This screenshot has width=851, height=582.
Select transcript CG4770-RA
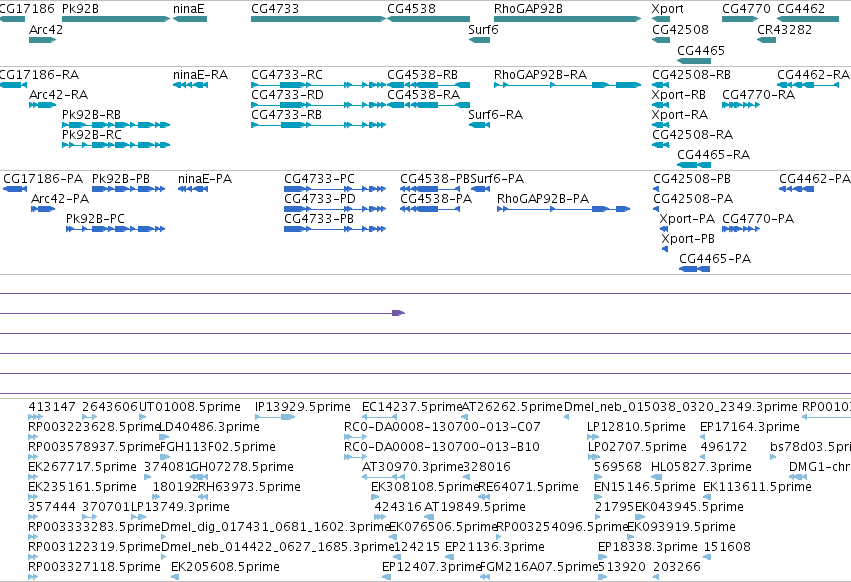pos(741,105)
